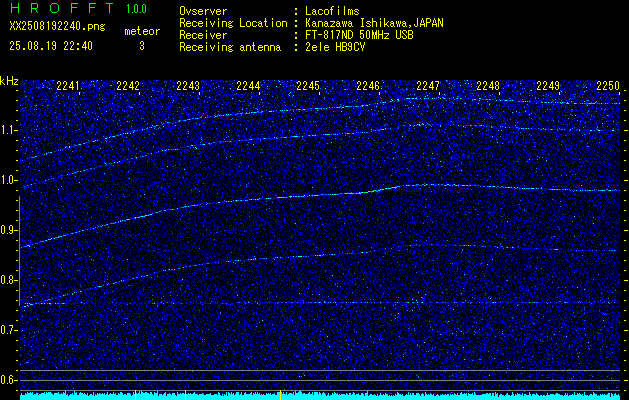This screenshot has width=629, height=400.
Task: Click the meteor count value 3
Action: coord(142,46)
